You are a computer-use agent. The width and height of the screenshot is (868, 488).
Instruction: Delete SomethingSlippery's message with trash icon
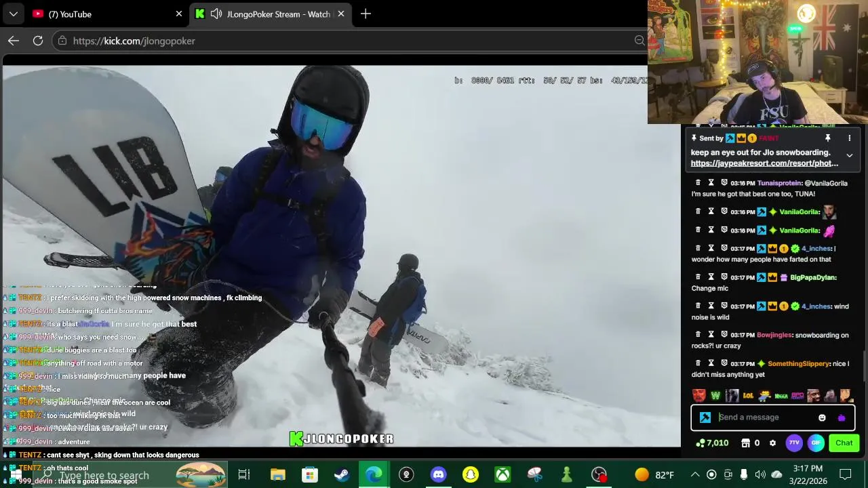point(698,363)
